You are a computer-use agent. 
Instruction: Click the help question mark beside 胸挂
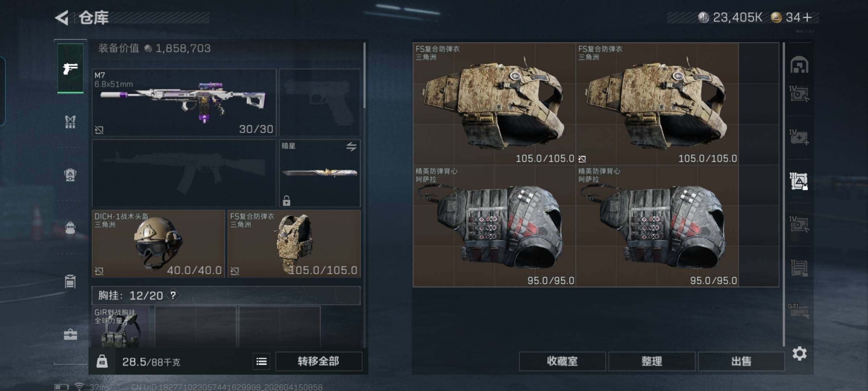173,295
